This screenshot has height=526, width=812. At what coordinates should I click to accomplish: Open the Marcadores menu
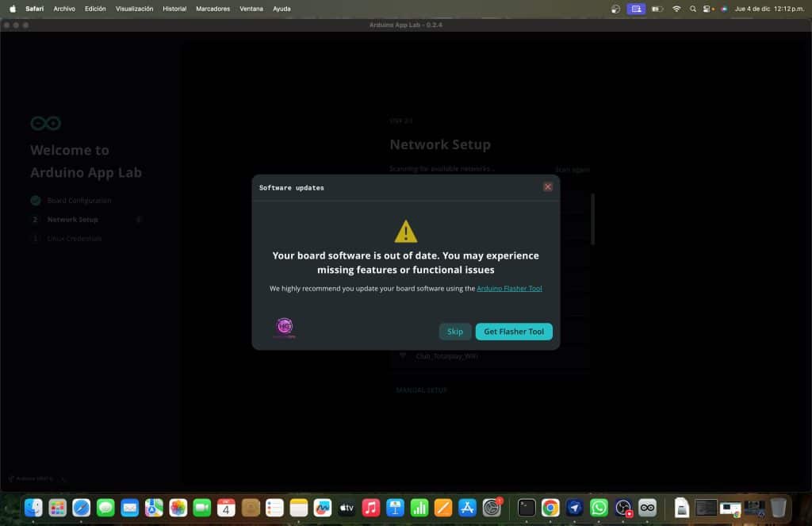tap(213, 9)
